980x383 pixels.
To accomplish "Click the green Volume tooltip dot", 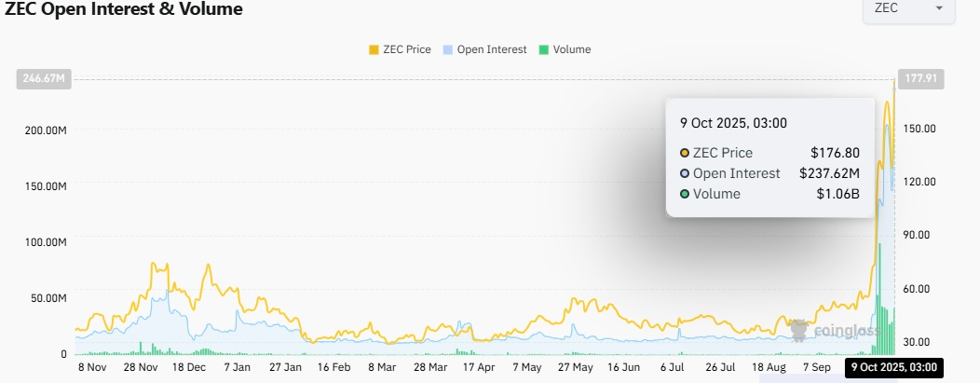I will click(x=685, y=194).
